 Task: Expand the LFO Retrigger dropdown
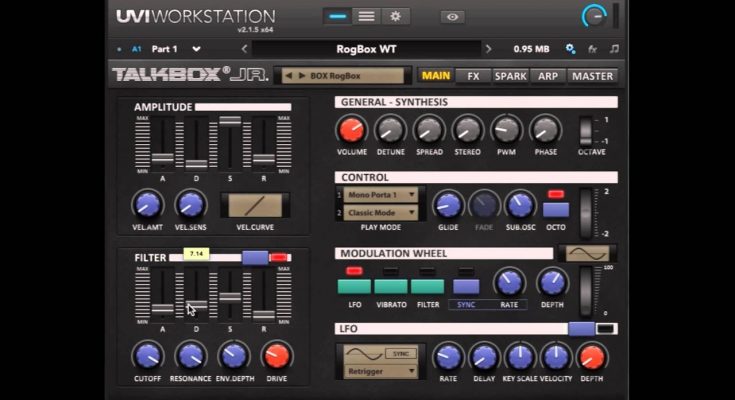380,371
